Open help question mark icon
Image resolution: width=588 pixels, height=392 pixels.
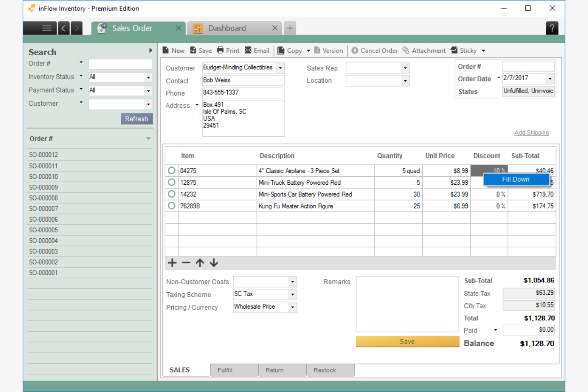point(552,28)
